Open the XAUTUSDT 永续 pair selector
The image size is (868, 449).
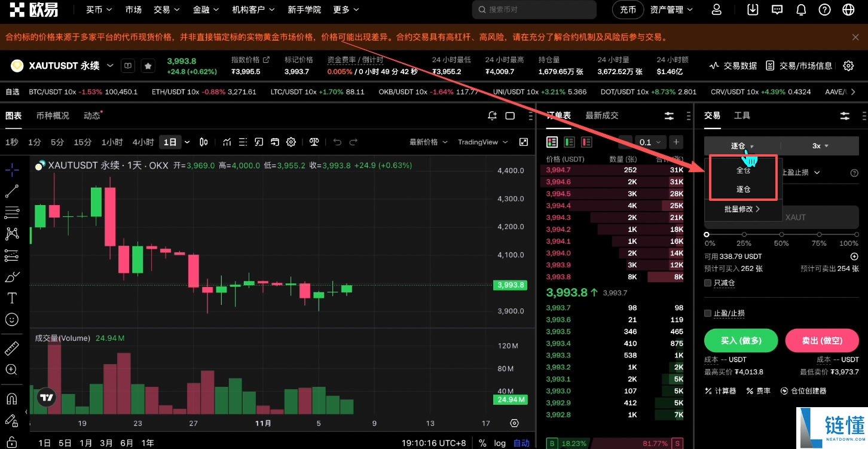pos(71,66)
